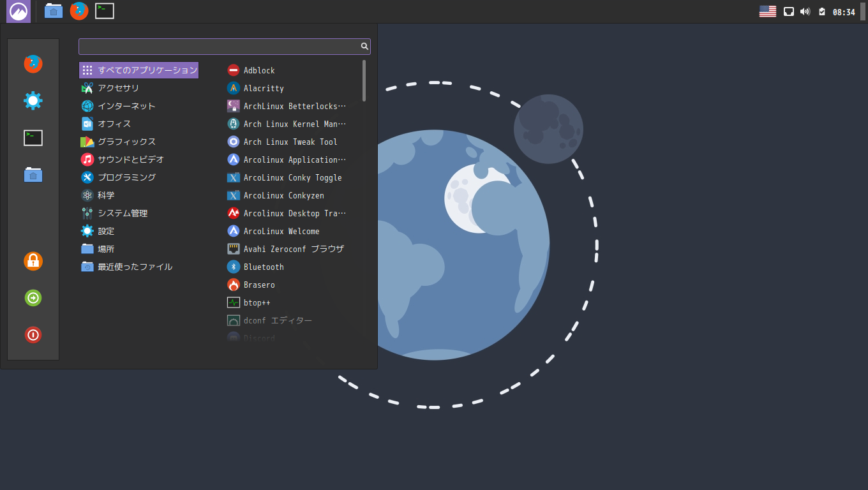Image resolution: width=868 pixels, height=490 pixels.
Task: Open the network status tray icon
Action: click(x=789, y=11)
